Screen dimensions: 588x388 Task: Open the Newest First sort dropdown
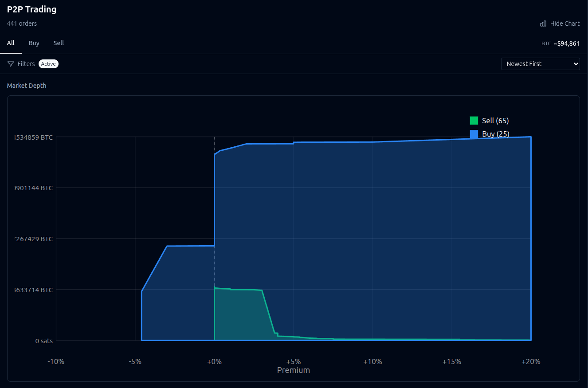click(540, 64)
